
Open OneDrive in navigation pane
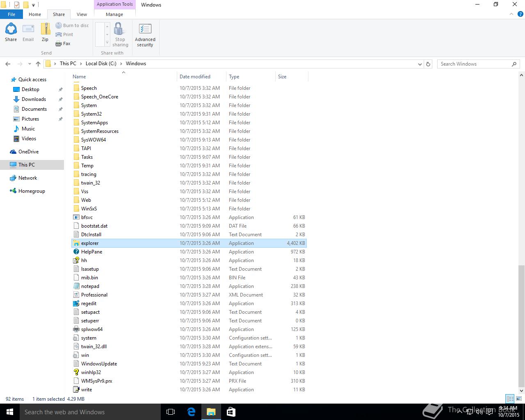(28, 152)
